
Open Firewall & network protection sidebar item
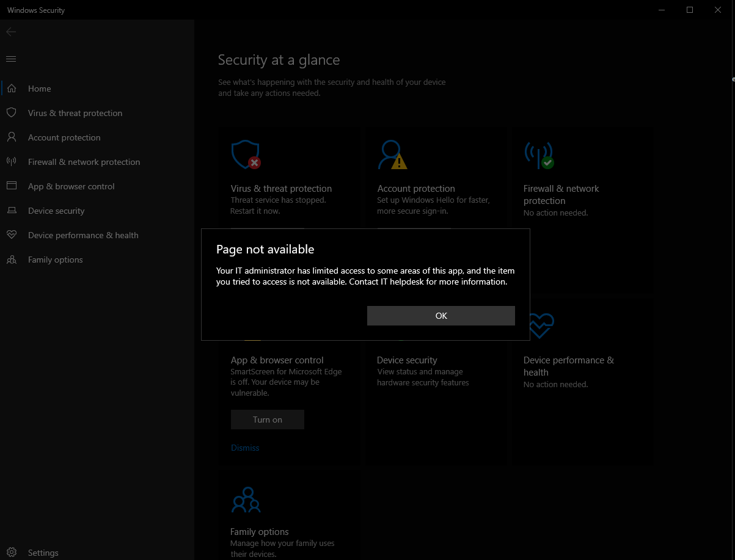point(98,162)
